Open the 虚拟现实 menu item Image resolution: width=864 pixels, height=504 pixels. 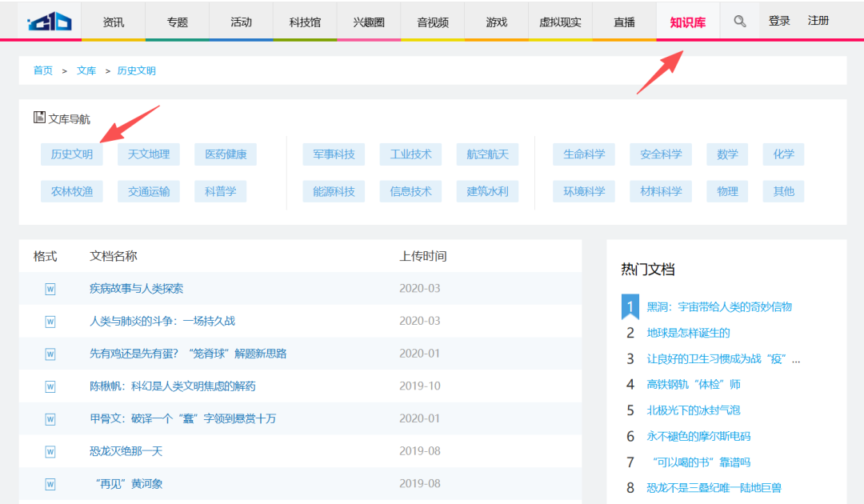point(560,21)
